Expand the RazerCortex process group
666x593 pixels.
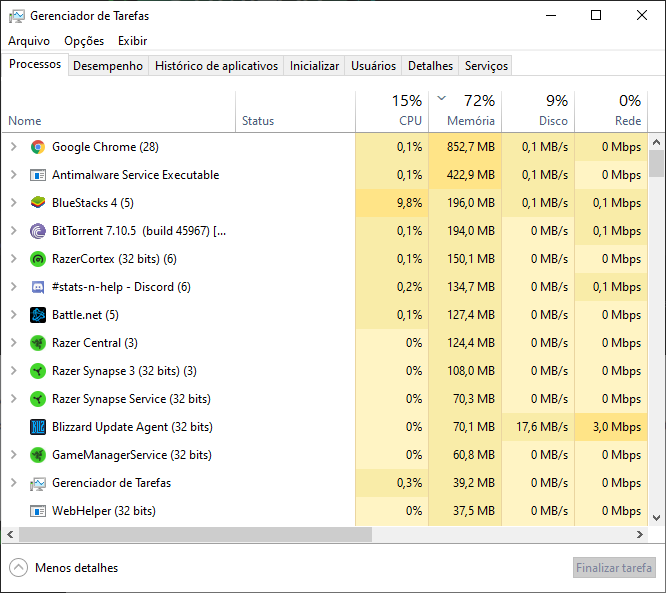[x=14, y=259]
